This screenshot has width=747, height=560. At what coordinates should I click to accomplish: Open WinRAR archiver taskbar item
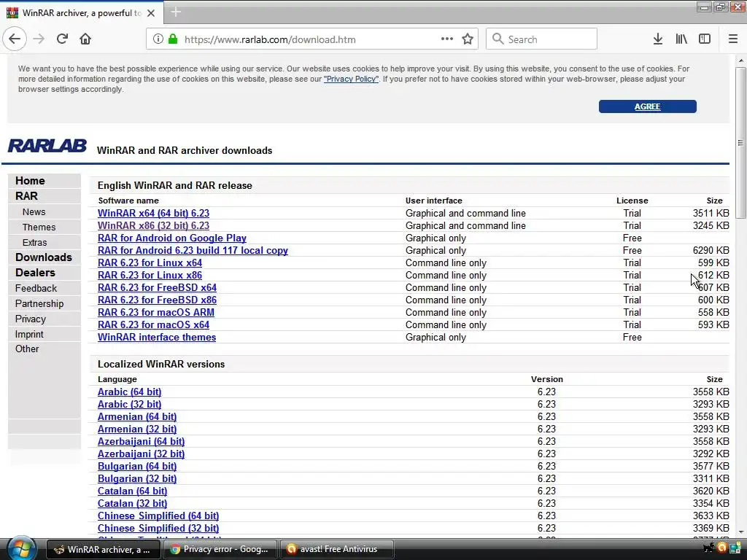(104, 549)
